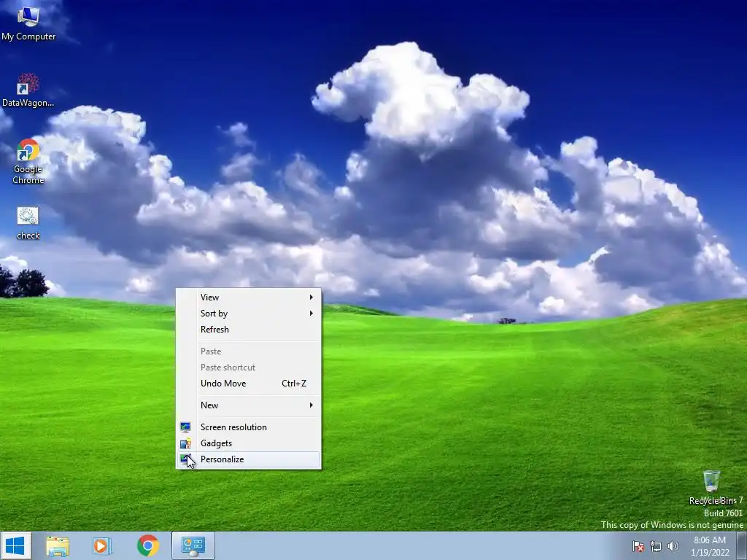This screenshot has height=560, width=747.
Task: Click the Action Center flag tray icon
Action: tap(638, 546)
